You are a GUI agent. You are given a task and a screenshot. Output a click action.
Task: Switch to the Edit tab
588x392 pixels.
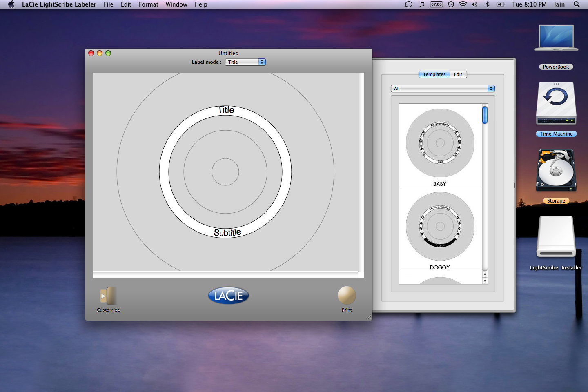pyautogui.click(x=458, y=74)
